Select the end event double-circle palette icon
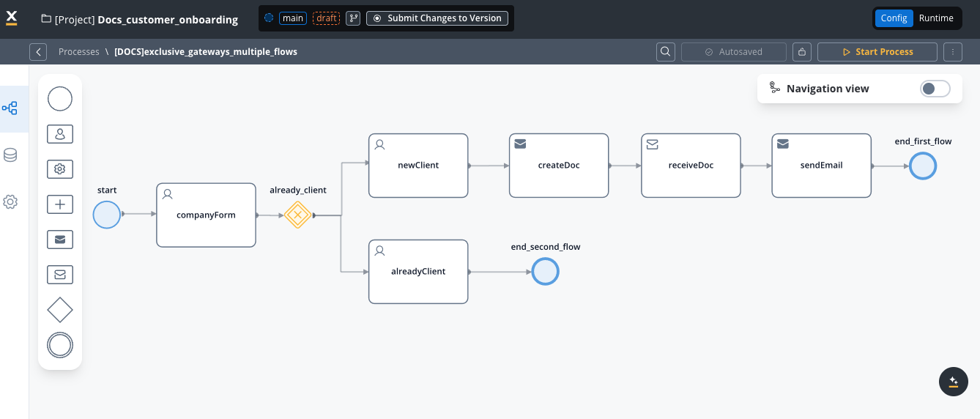The image size is (980, 419). click(x=60, y=345)
